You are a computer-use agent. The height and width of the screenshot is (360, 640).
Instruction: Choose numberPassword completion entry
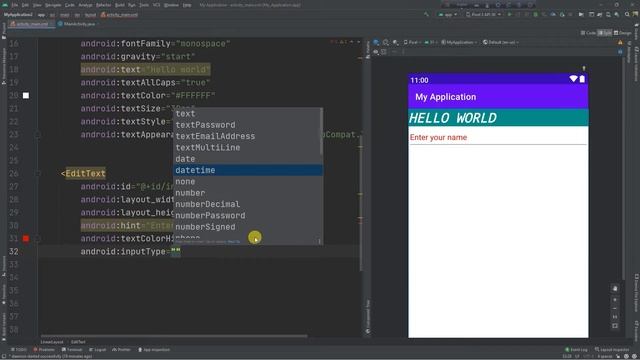coord(248,216)
